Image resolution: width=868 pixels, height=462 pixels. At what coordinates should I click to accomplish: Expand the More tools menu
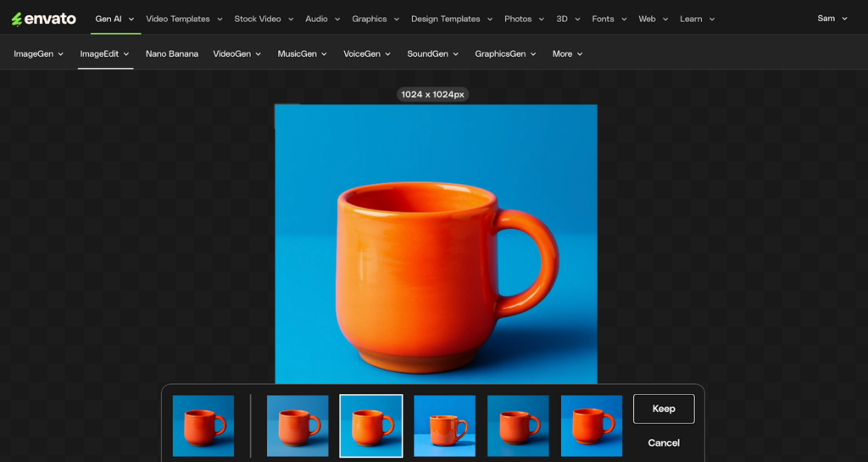point(567,53)
